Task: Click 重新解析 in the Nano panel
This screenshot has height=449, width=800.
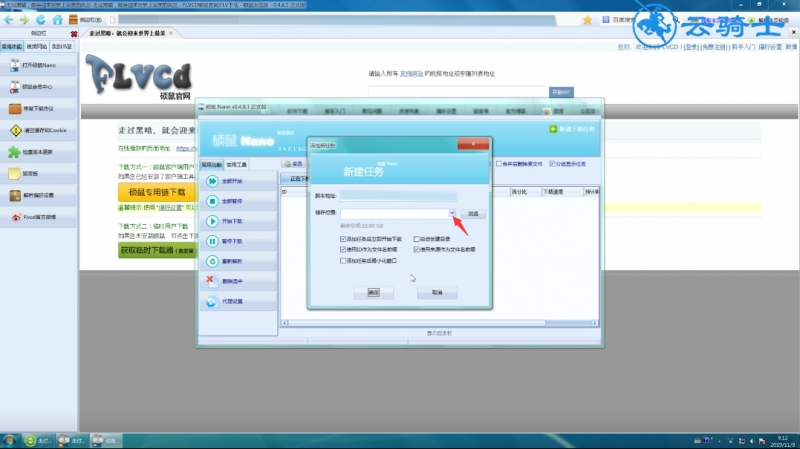Action: [238, 261]
